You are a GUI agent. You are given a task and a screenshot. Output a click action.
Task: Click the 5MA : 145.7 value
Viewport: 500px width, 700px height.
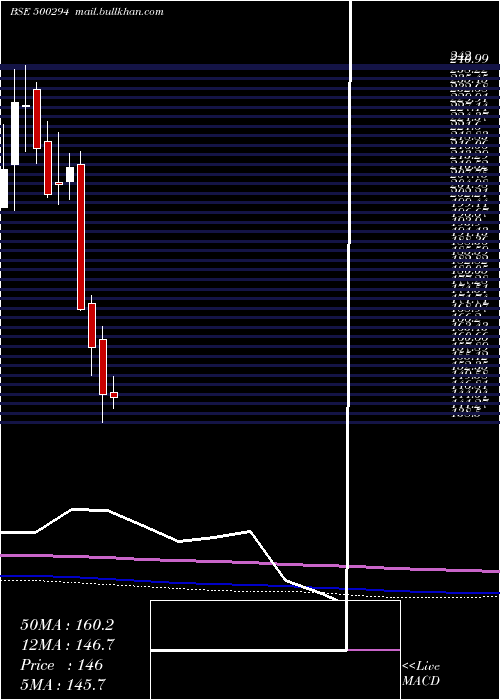coord(63,684)
